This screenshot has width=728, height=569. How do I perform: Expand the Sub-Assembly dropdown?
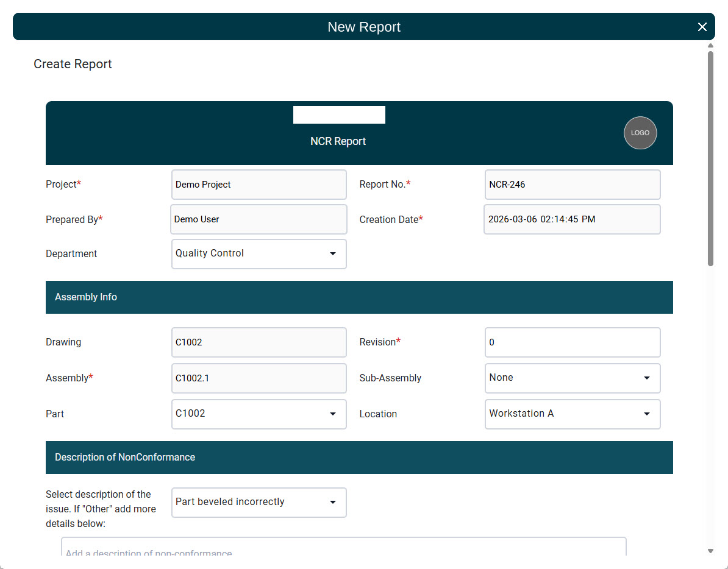coord(572,378)
